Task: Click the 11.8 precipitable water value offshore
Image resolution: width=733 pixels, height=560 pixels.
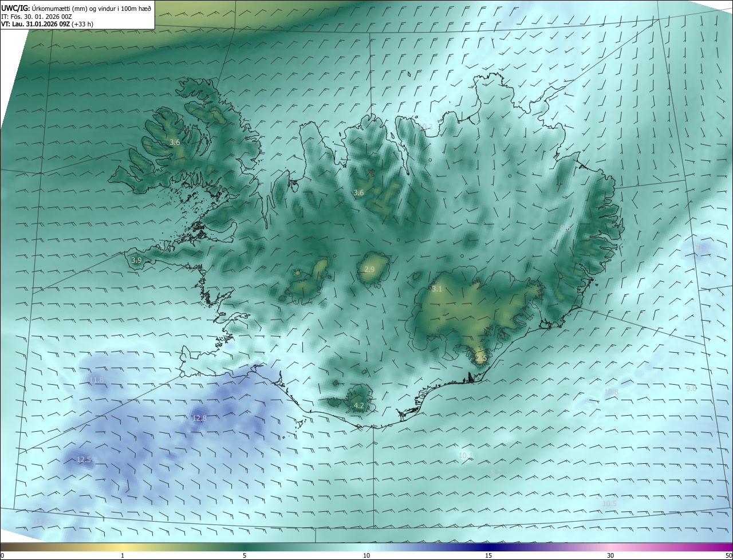Action: [97, 380]
